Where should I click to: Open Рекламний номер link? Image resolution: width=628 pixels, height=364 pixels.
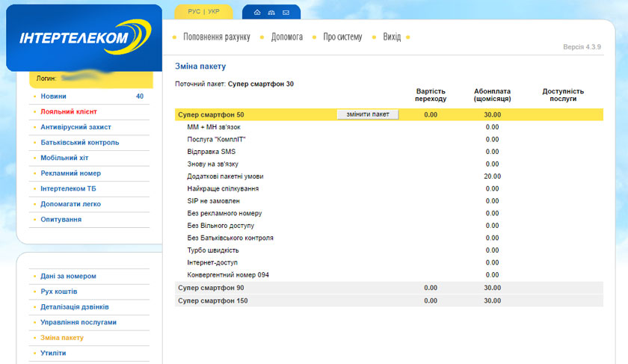[70, 173]
